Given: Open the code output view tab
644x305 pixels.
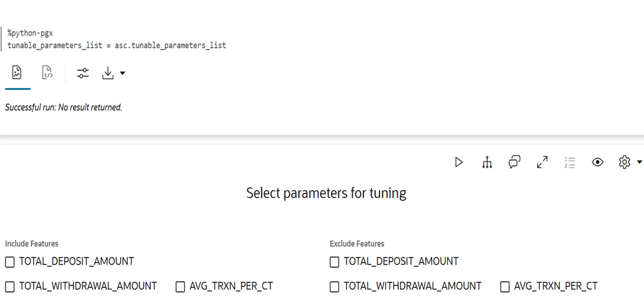Looking at the screenshot, I should click(48, 73).
